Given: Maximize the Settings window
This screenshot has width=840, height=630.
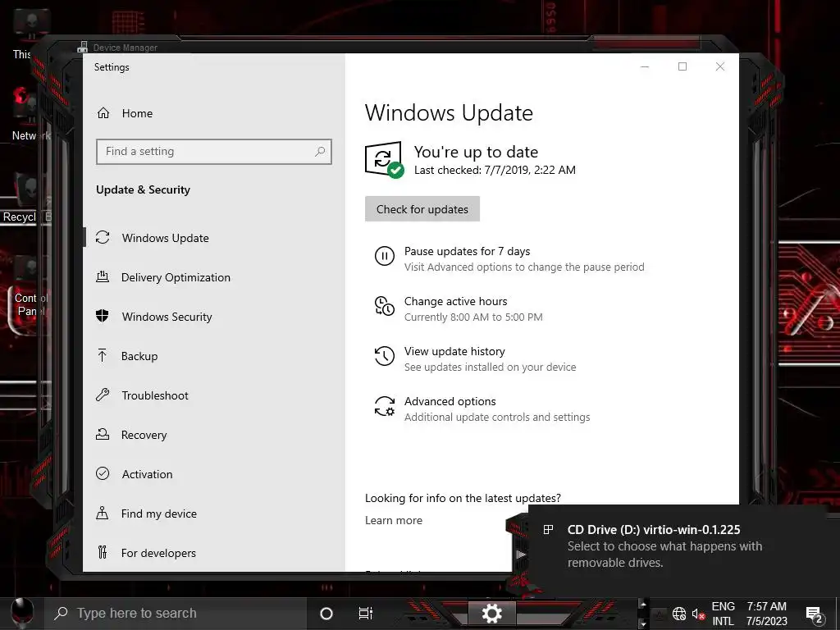Looking at the screenshot, I should [x=682, y=66].
